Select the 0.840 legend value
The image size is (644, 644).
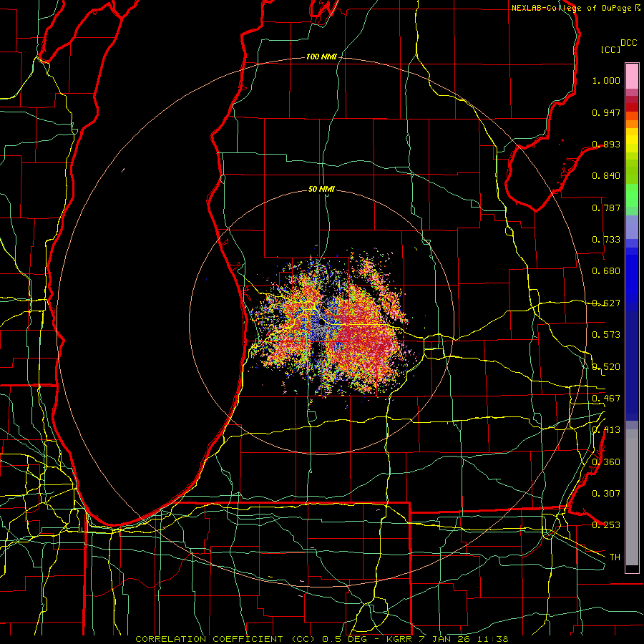606,176
